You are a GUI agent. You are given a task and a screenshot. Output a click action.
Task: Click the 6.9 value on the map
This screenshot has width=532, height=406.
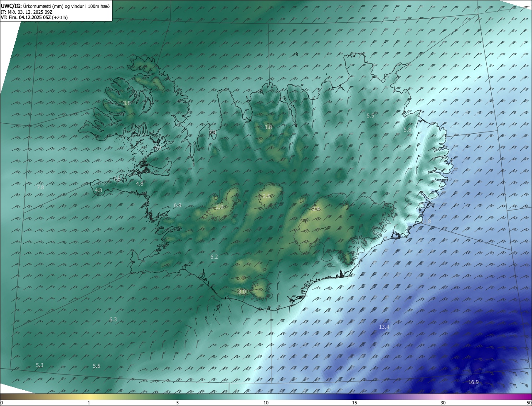(x=177, y=205)
